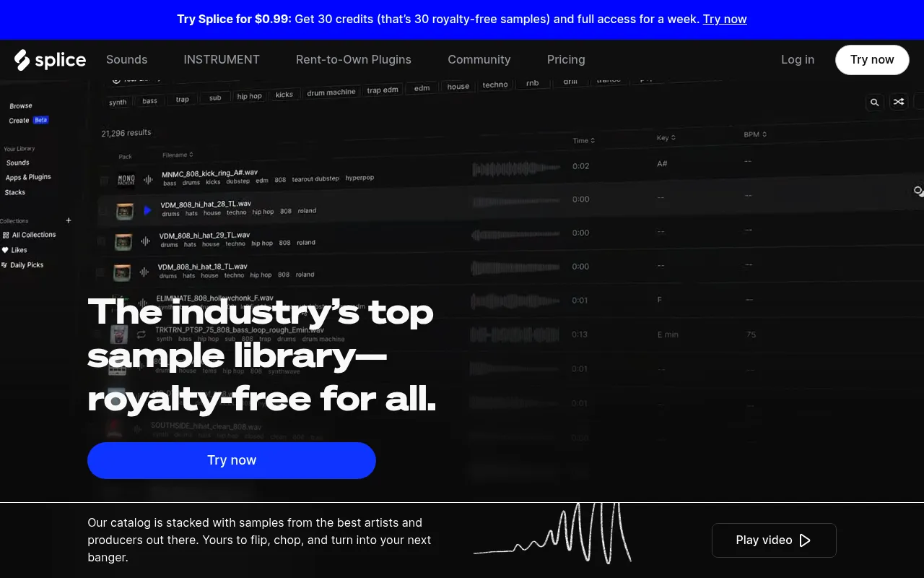
Task: Tick the checkbox on the VDM_808_hi_hat_29_TL row
Action: pyautogui.click(x=100, y=242)
